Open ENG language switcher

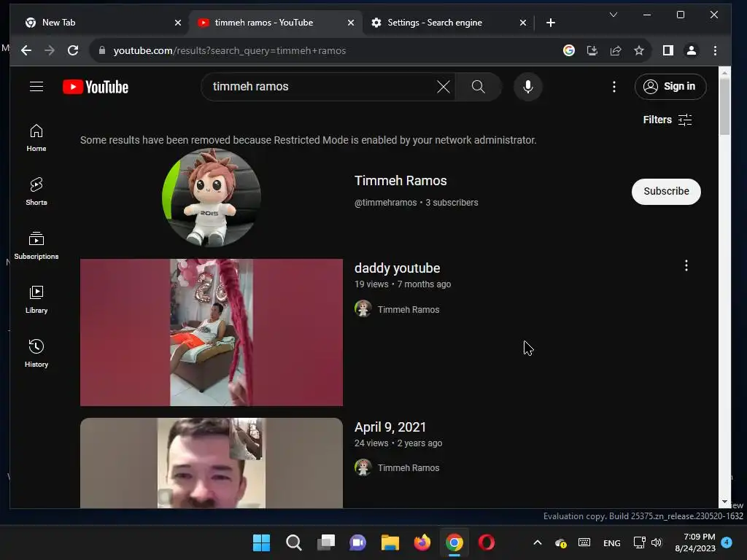tap(612, 543)
